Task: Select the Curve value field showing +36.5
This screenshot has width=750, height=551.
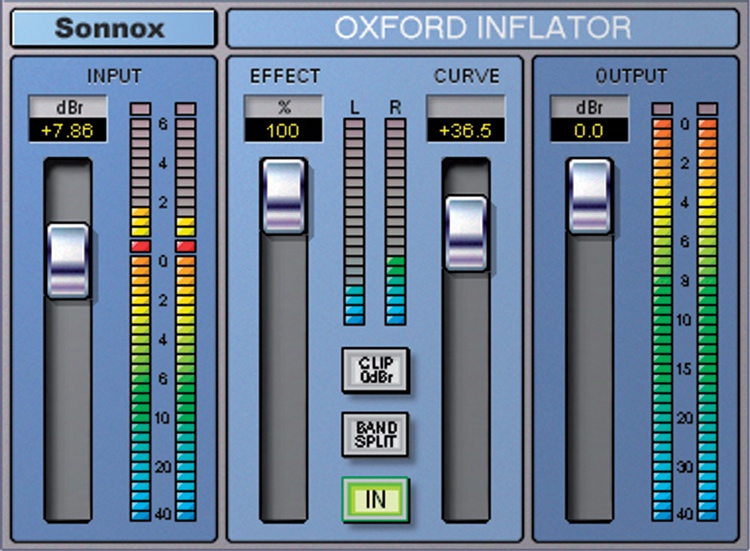Action: pyautogui.click(x=466, y=130)
